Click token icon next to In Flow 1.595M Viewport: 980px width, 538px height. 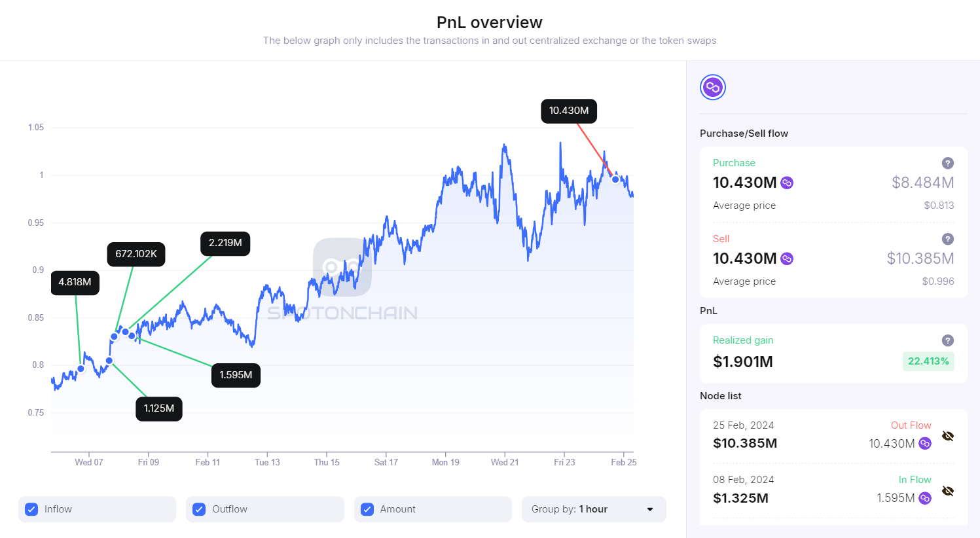[925, 498]
